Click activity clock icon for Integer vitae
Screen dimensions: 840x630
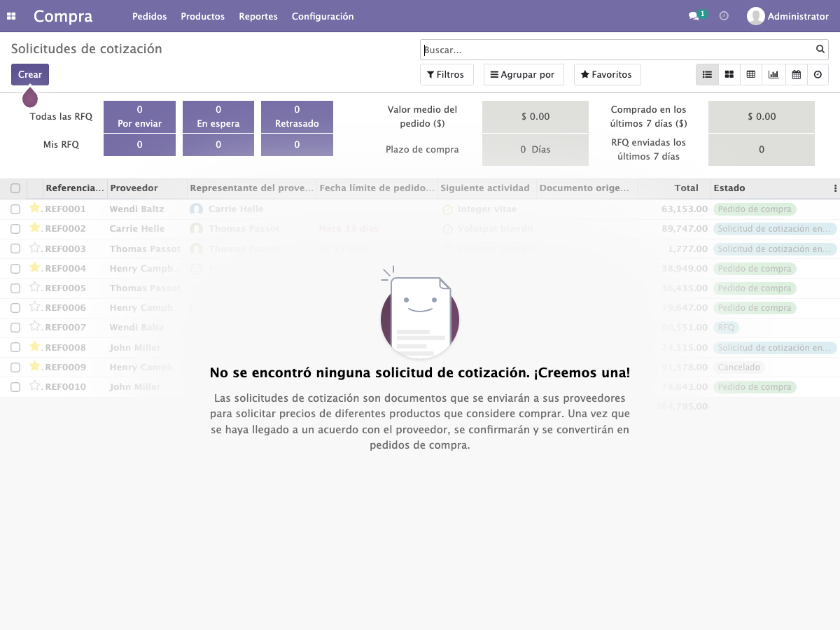pos(448,209)
